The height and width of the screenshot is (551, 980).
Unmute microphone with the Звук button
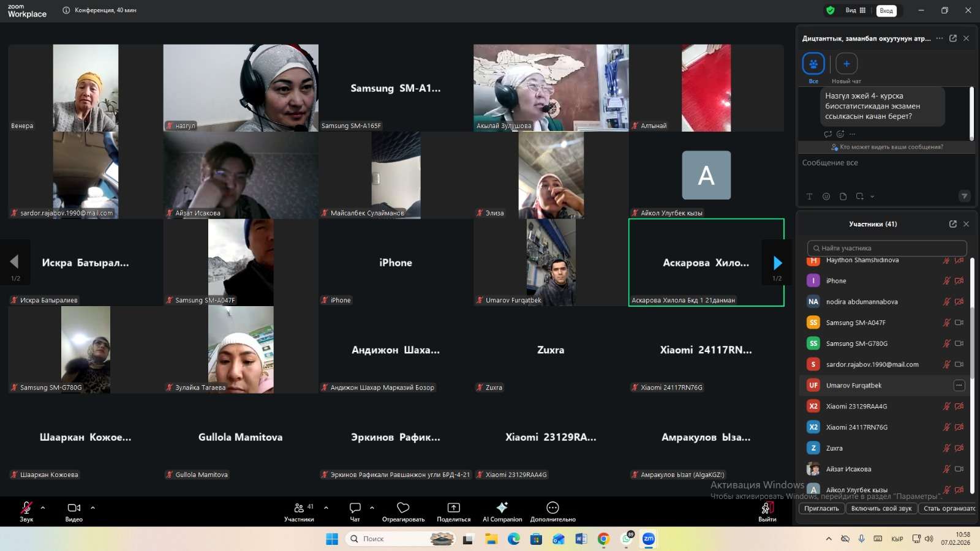point(26,508)
